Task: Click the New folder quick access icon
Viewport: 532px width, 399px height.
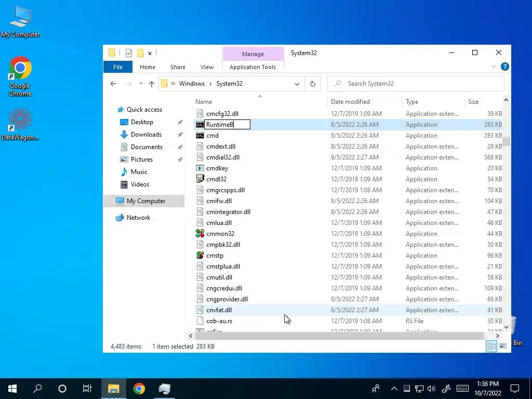Action: (x=140, y=53)
